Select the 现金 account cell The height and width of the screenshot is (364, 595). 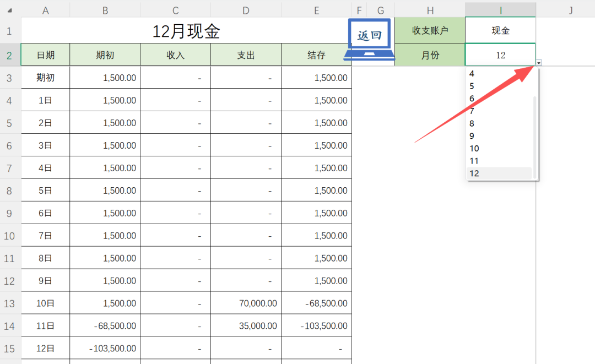click(500, 31)
